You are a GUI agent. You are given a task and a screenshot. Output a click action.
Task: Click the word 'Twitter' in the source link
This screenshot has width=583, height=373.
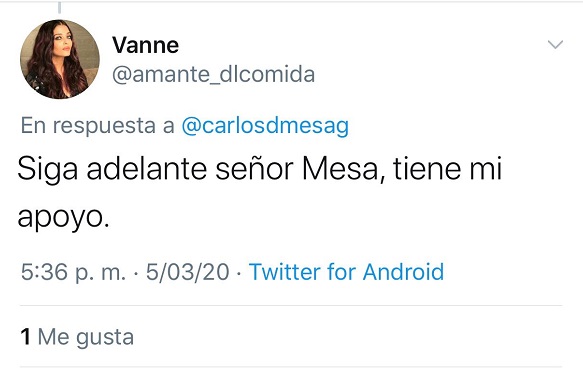(284, 271)
